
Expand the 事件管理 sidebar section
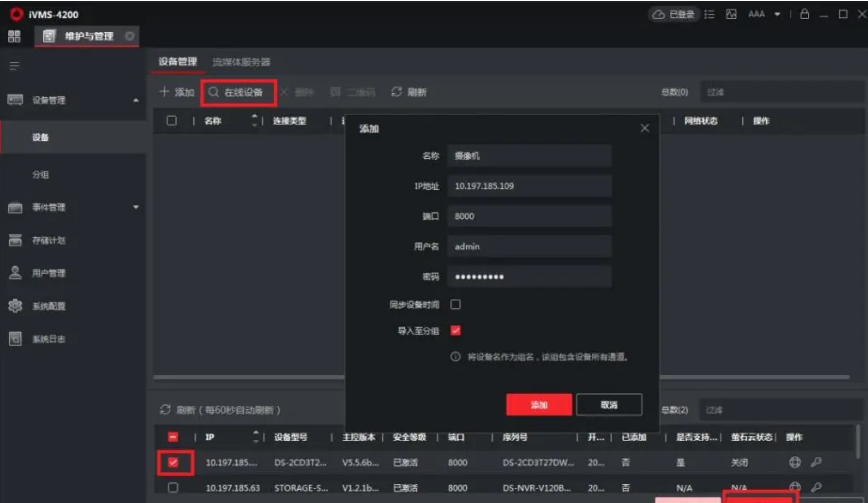pos(136,207)
